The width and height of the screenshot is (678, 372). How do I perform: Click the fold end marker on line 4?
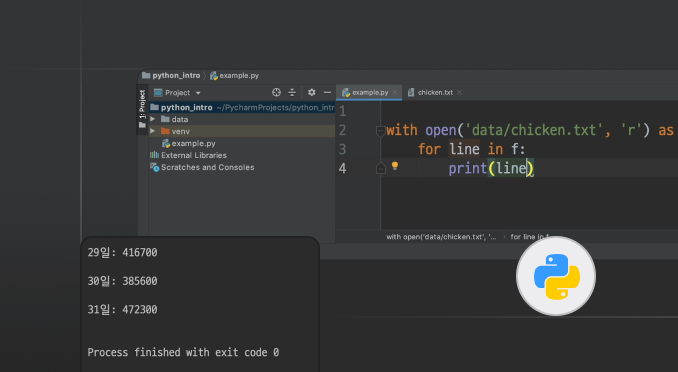[x=381, y=168]
